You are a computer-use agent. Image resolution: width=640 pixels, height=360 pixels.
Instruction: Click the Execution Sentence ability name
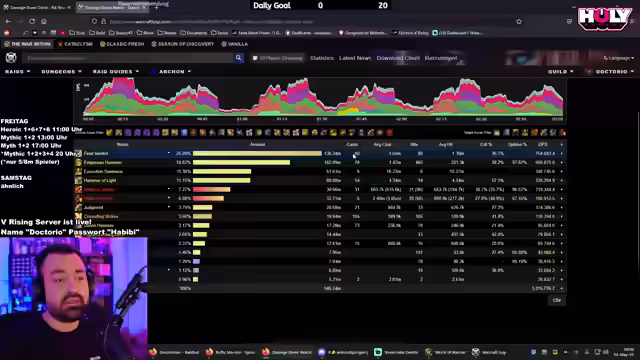[x=103, y=171]
